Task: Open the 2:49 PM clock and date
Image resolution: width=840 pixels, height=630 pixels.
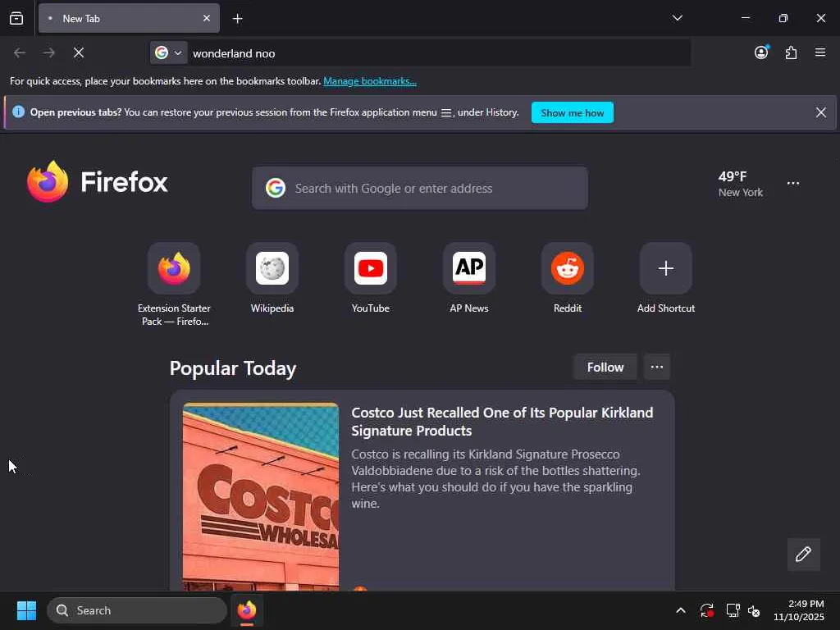Action: point(799,610)
